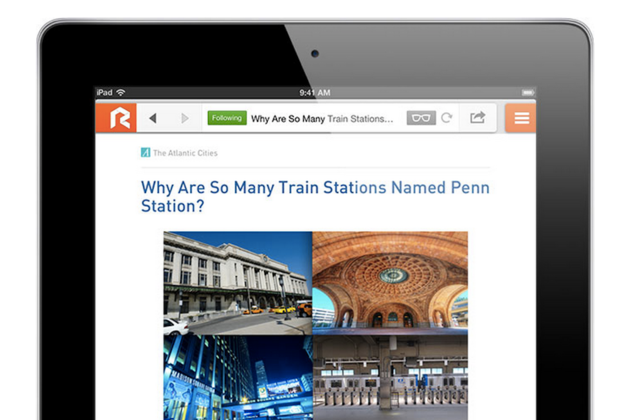The height and width of the screenshot is (420, 630).
Task: Click the Penn Station article headline
Action: pos(315,196)
